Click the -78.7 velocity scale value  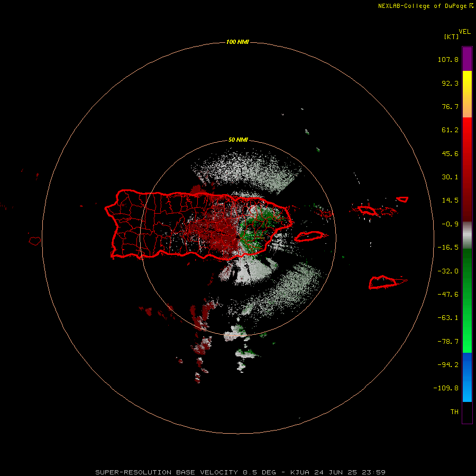point(448,342)
